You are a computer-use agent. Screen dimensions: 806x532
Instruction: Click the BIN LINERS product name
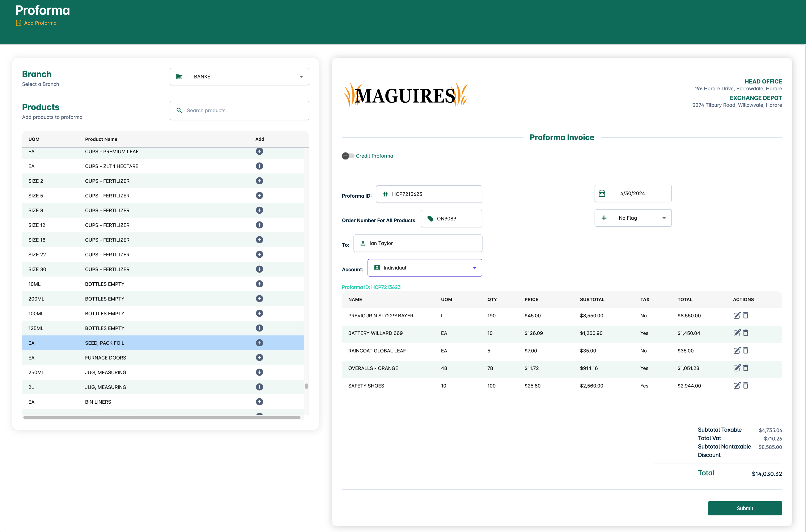[x=98, y=402]
